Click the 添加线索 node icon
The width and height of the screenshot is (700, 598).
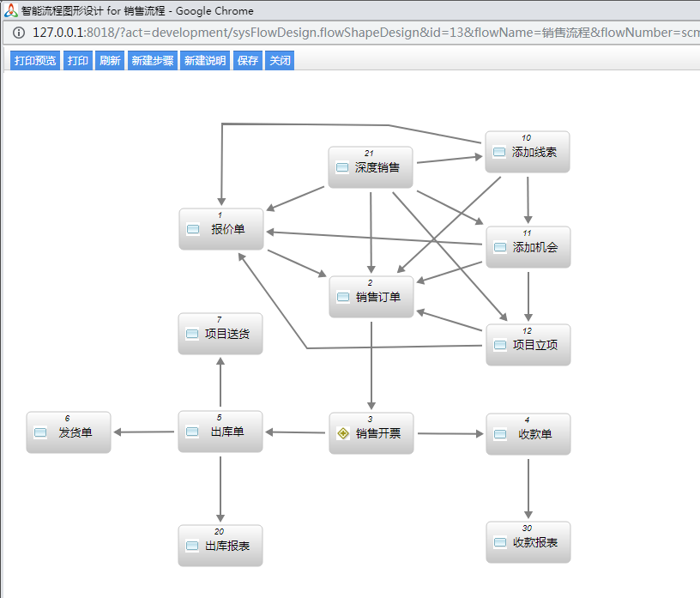(x=499, y=152)
